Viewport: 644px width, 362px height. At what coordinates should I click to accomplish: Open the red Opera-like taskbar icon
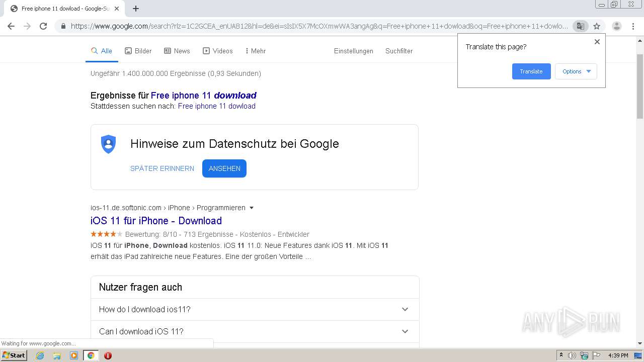coord(108,355)
